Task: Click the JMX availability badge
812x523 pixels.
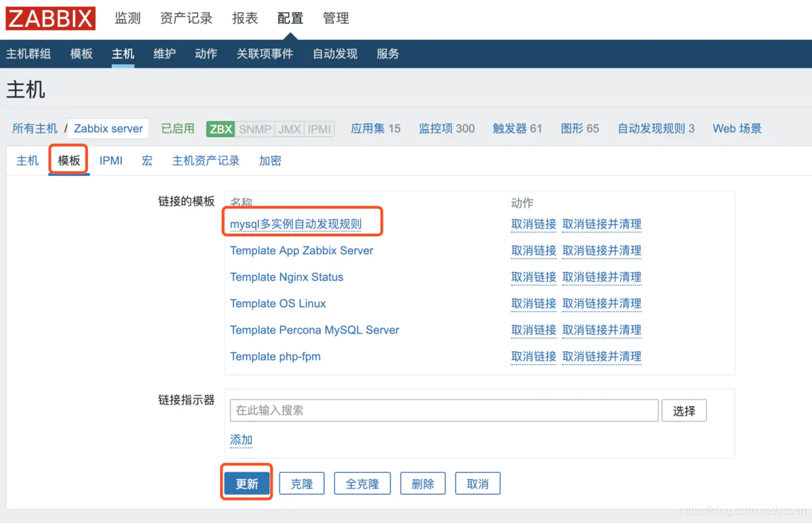Action: [290, 129]
